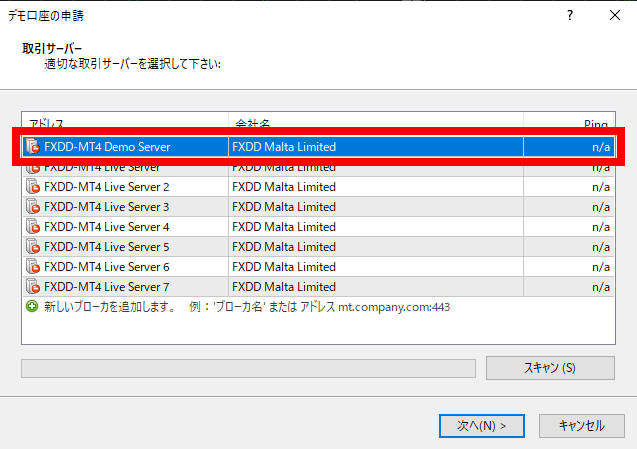Click server icon beside Live Server 4
Image resolution: width=637 pixels, height=449 pixels.
[x=33, y=227]
